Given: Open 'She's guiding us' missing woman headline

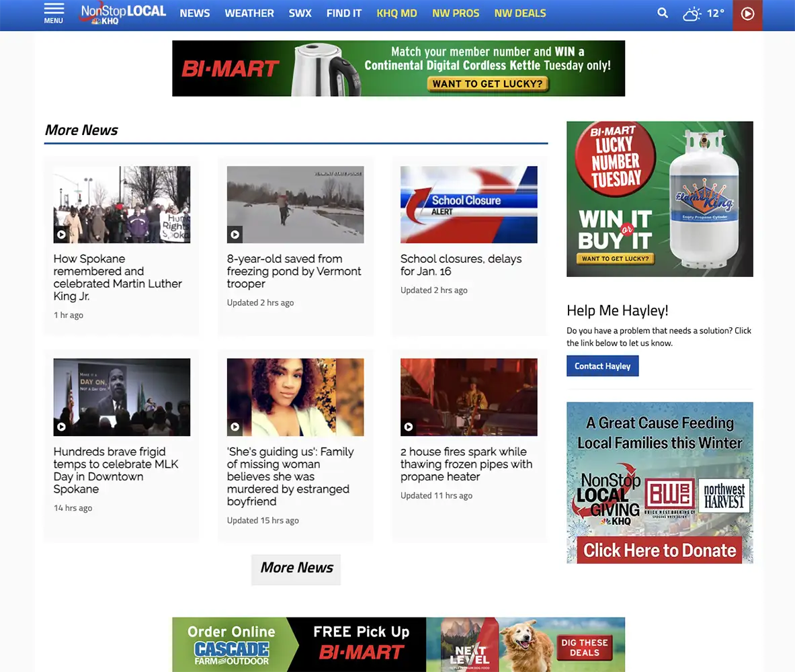Looking at the screenshot, I should coord(290,476).
